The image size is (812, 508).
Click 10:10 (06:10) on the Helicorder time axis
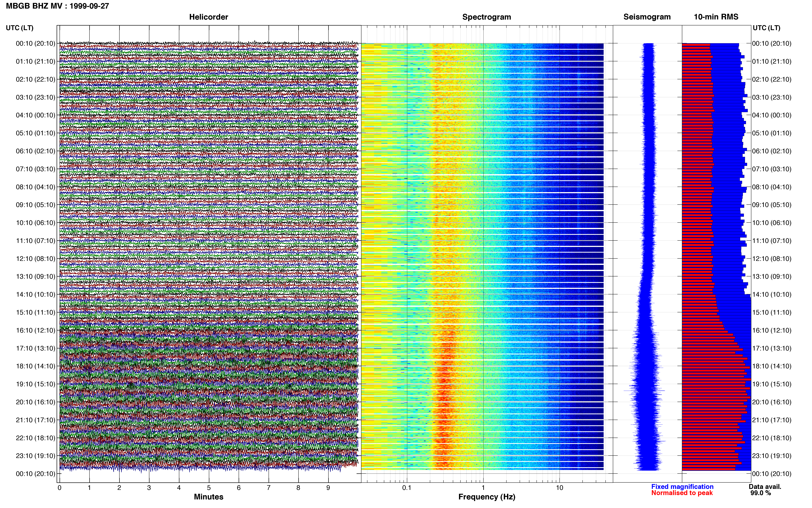coord(36,222)
